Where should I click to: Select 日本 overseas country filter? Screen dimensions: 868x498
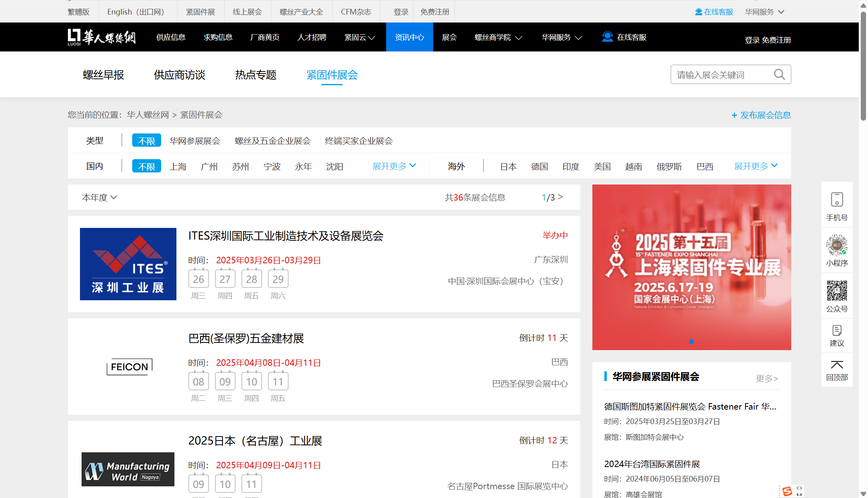pos(508,166)
